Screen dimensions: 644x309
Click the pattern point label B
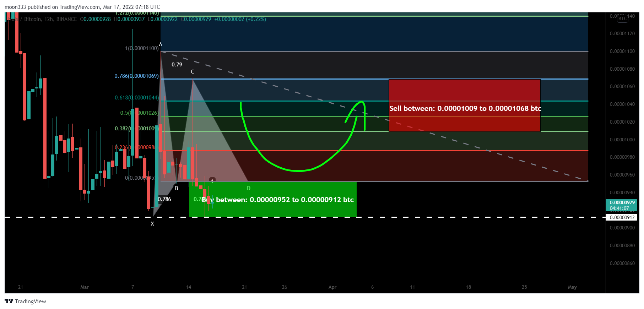pyautogui.click(x=177, y=188)
